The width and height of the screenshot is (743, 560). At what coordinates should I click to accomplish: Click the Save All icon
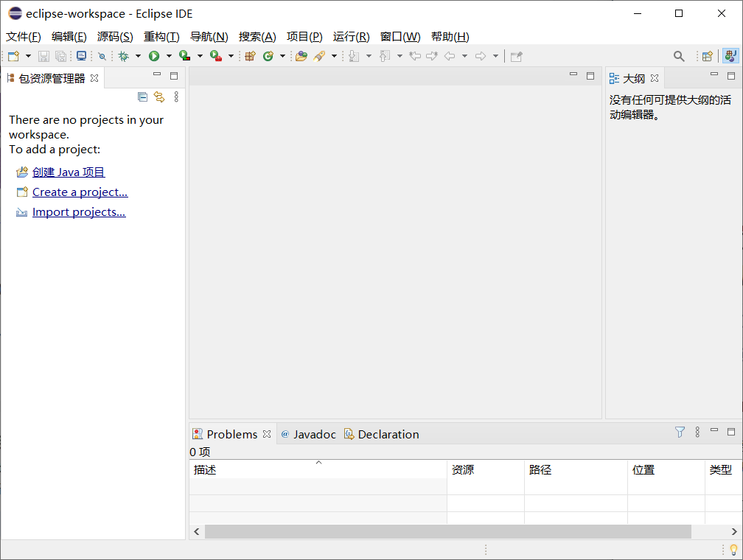coord(59,56)
